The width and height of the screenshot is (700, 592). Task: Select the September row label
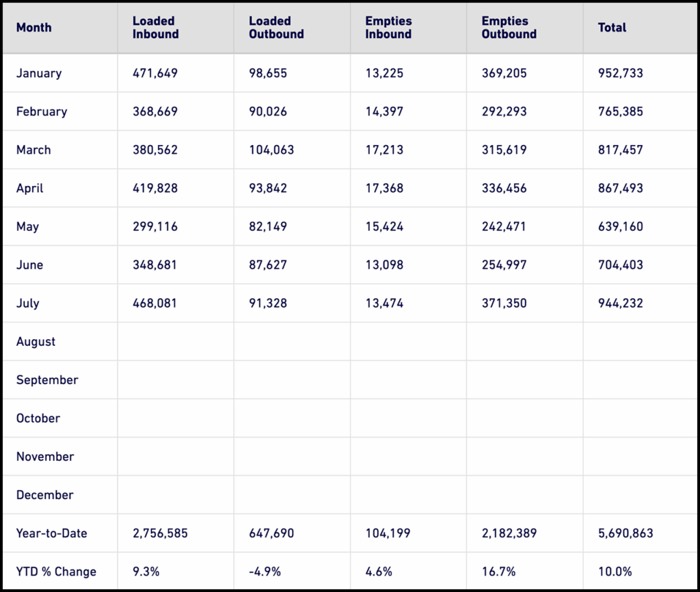pyautogui.click(x=47, y=379)
